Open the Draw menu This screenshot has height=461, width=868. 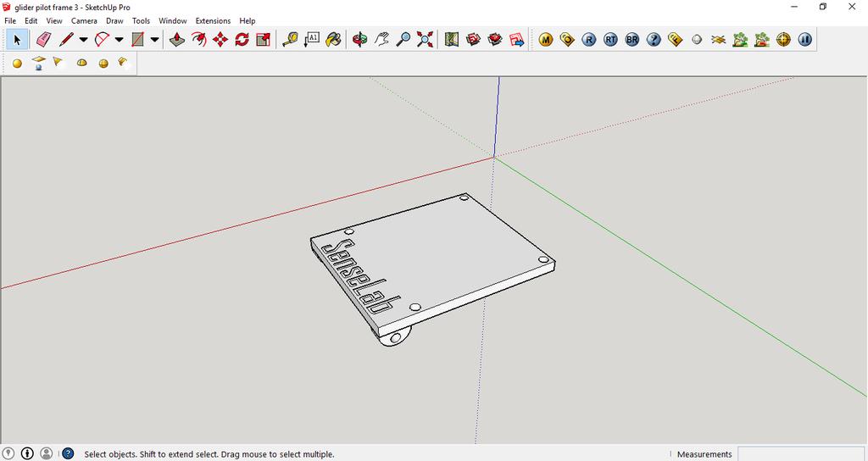click(114, 20)
